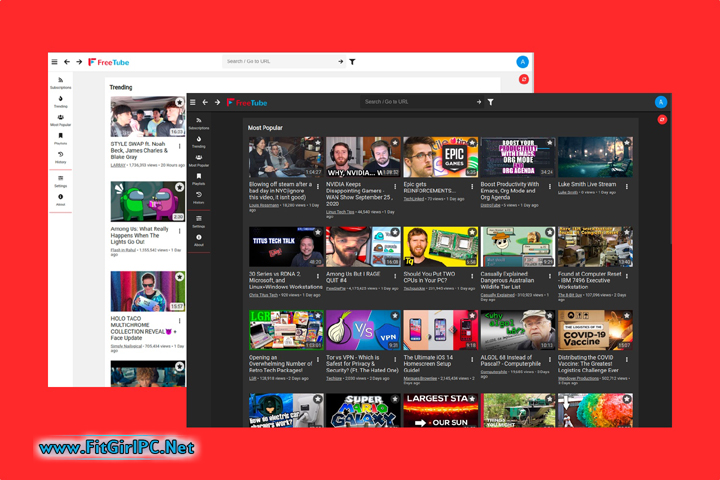Open Louis Rossmann channel link
Image resolution: width=720 pixels, height=480 pixels.
264,205
